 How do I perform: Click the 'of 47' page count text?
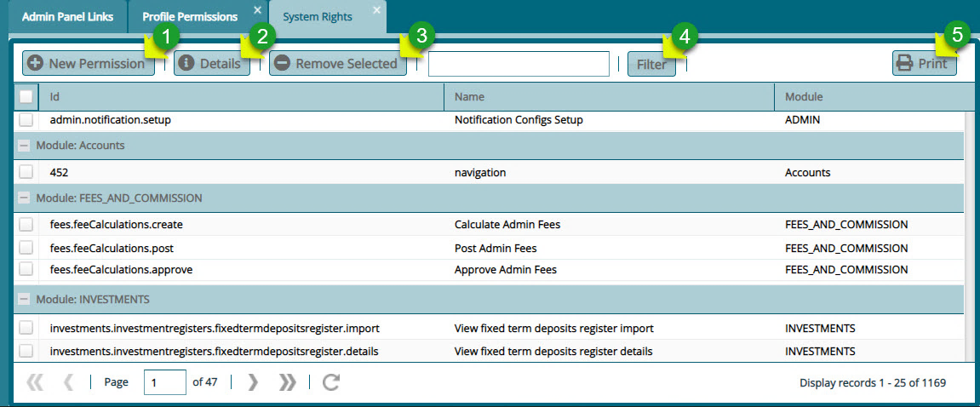coord(205,381)
